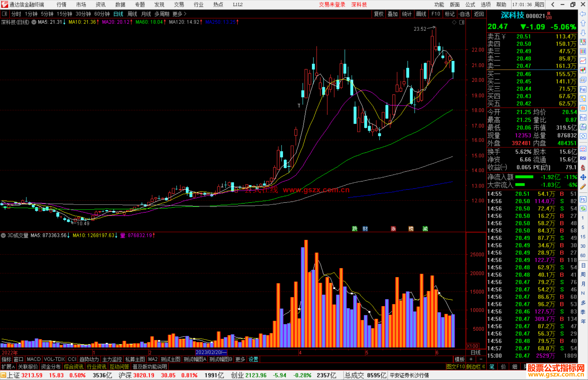588x380 pixels.
Task: Click the back arrow icon in right sidebar
Action: (x=583, y=14)
